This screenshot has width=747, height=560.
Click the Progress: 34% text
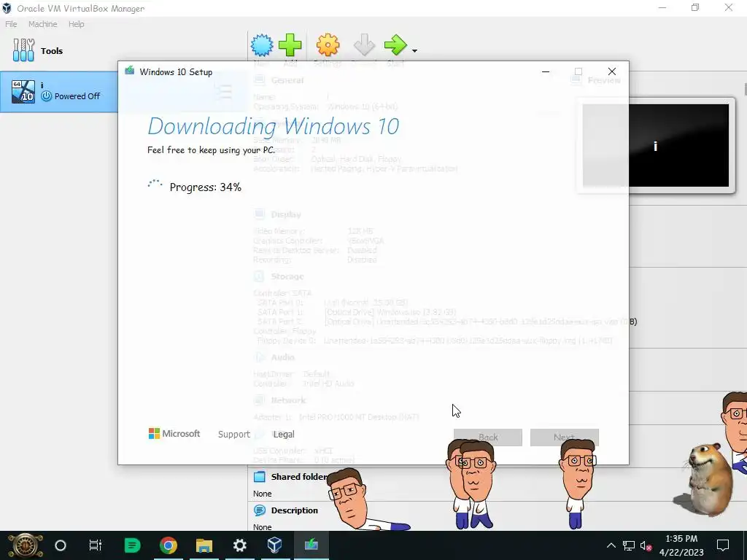[x=205, y=187]
